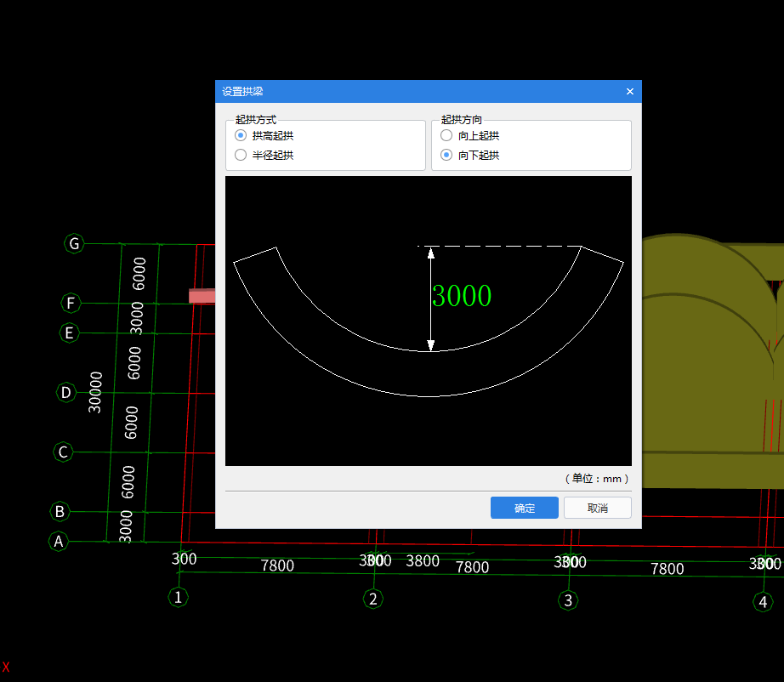
Task: Click the 取消 button
Action: point(598,508)
